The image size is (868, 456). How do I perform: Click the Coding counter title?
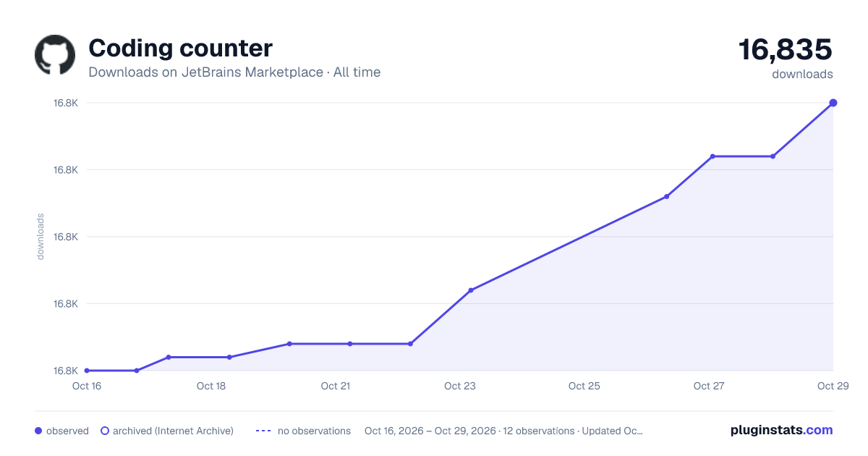180,48
